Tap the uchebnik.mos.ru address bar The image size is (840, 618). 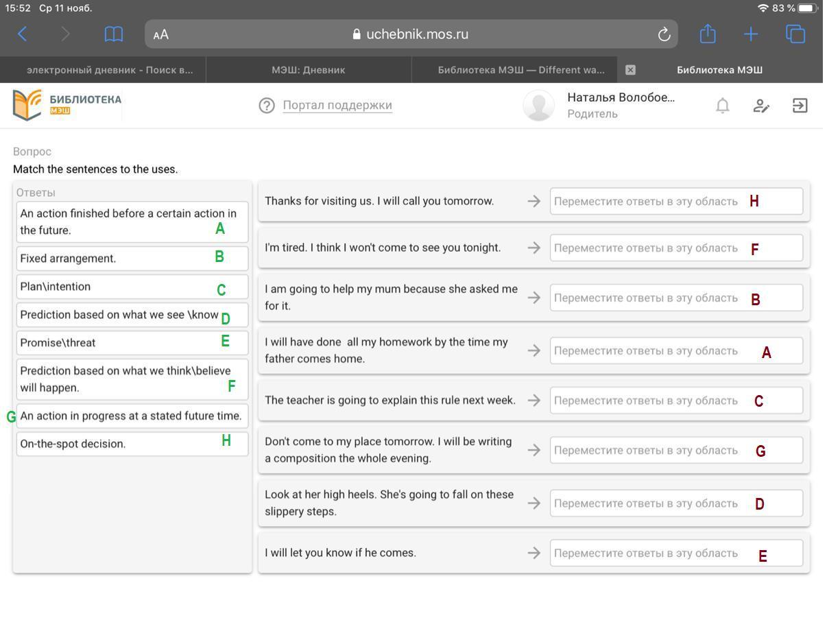point(410,34)
